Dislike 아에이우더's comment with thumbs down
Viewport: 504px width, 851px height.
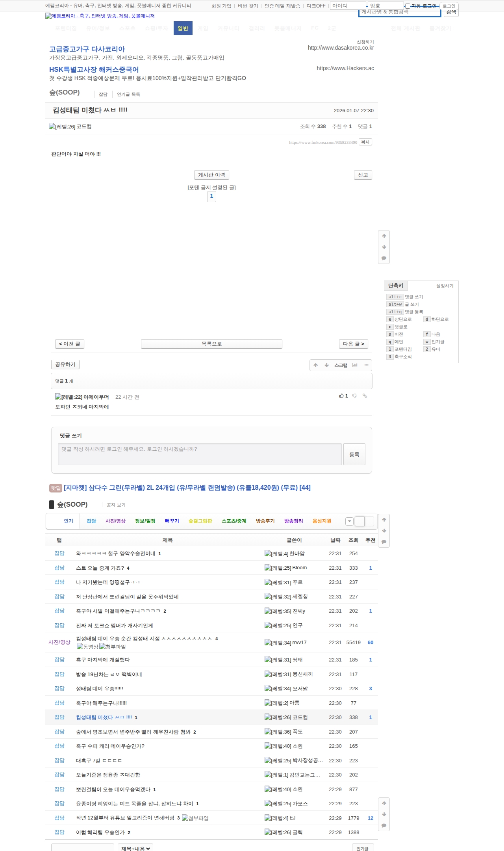coord(354,396)
